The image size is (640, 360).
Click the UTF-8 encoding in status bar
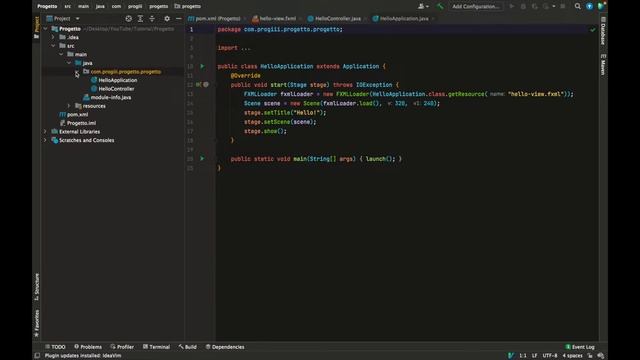549,356
